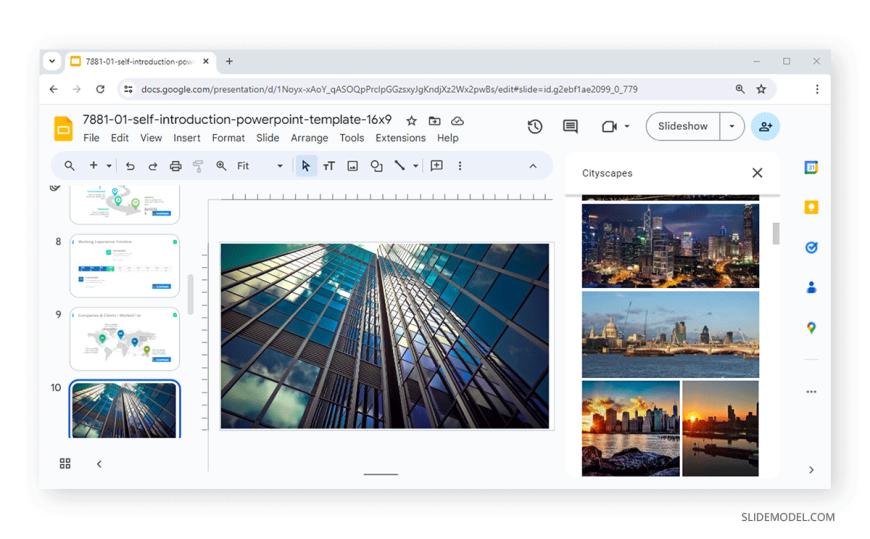Click the search menus magnifier icon
Screen dimensions: 870x539
(69, 165)
